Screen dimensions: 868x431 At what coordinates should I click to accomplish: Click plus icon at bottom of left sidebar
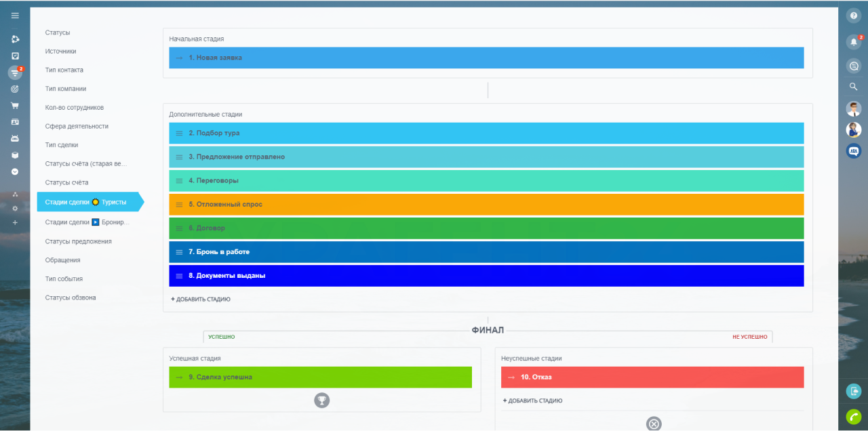click(x=15, y=222)
